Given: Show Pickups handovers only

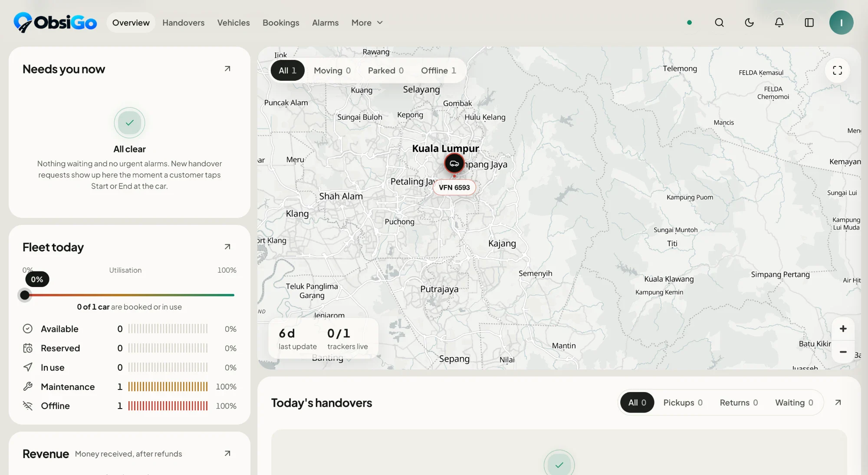Looking at the screenshot, I should tap(683, 402).
